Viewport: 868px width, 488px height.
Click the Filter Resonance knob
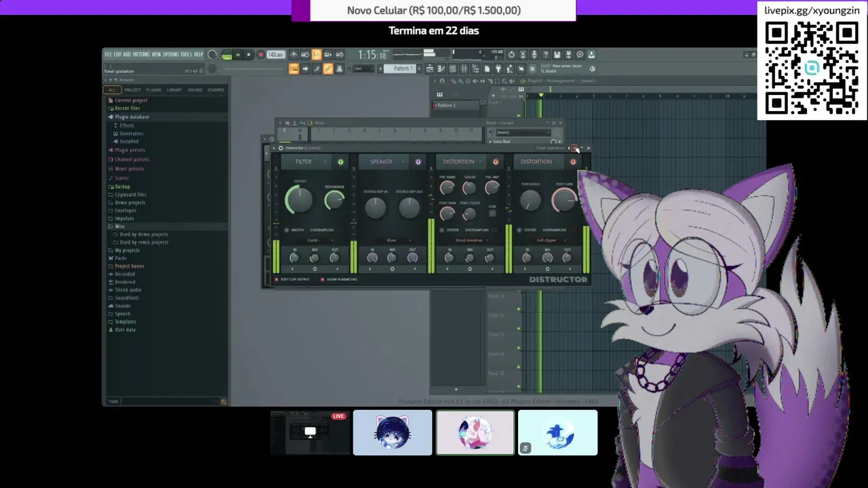coord(334,200)
